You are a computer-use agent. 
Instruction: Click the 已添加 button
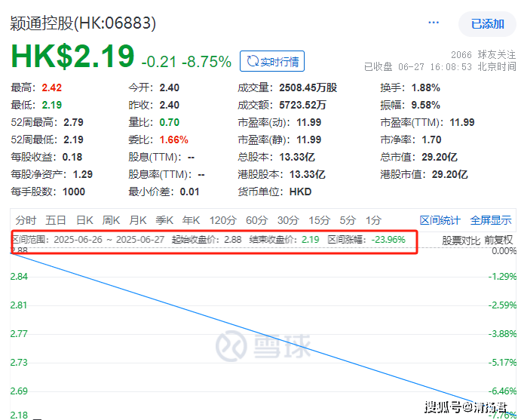click(487, 24)
